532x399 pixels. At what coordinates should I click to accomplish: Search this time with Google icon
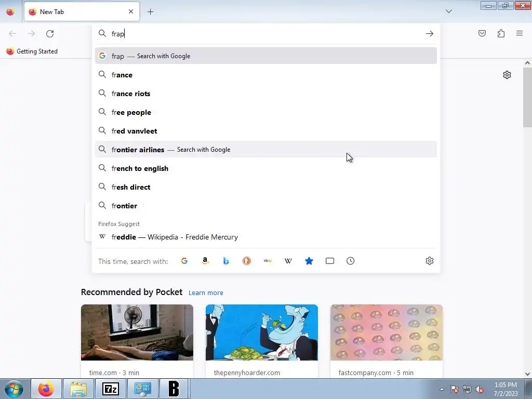[x=184, y=261]
